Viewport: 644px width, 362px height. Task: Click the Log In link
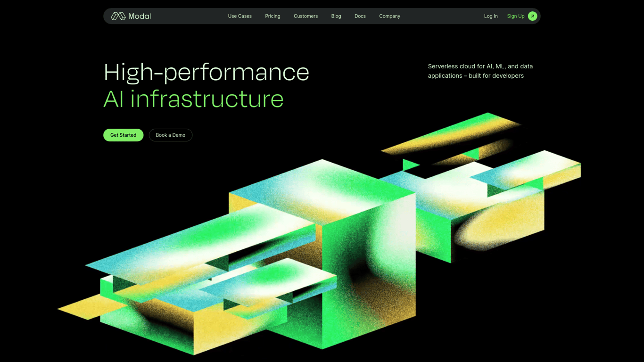coord(491,16)
